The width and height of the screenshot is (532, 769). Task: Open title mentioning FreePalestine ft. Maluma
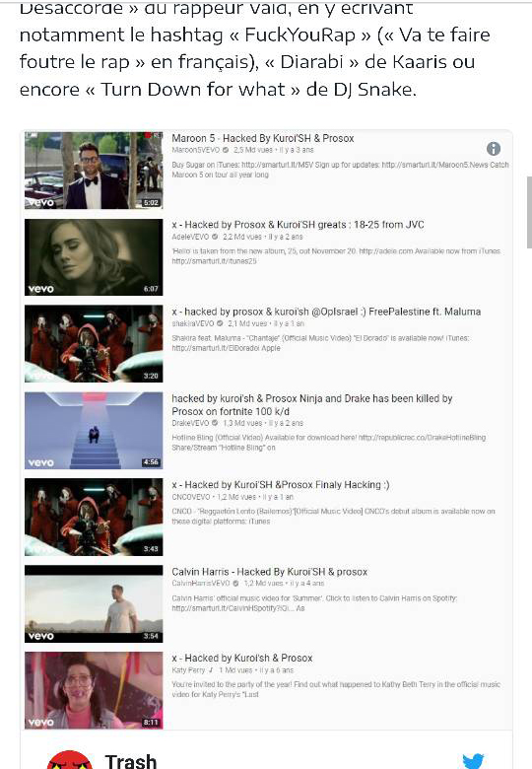[x=326, y=312]
